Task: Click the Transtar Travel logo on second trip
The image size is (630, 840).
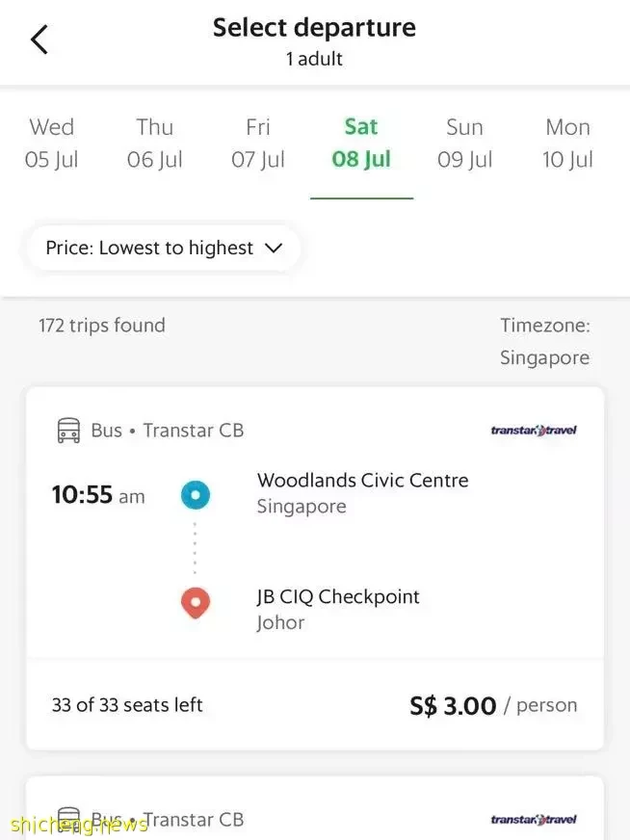Action: tap(534, 819)
